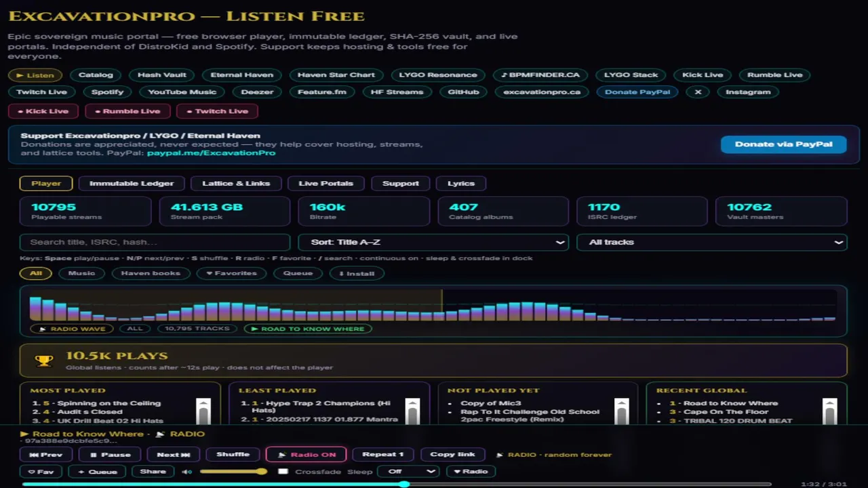Pause the current track
The width and height of the screenshot is (868, 488).
pos(111,455)
